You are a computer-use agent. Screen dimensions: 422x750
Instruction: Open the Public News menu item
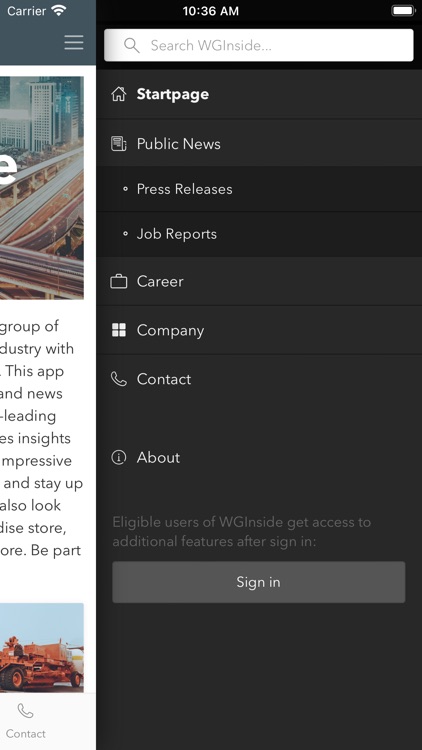click(x=259, y=143)
